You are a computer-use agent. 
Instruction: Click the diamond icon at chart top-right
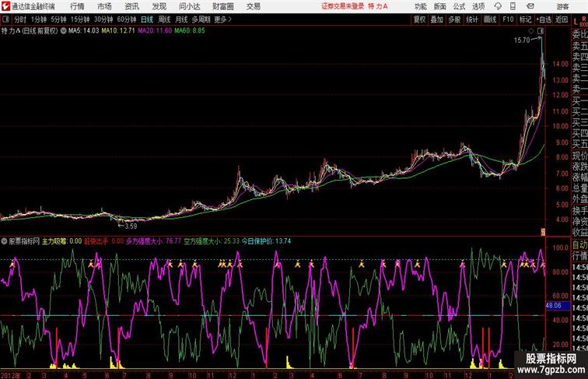pos(531,31)
